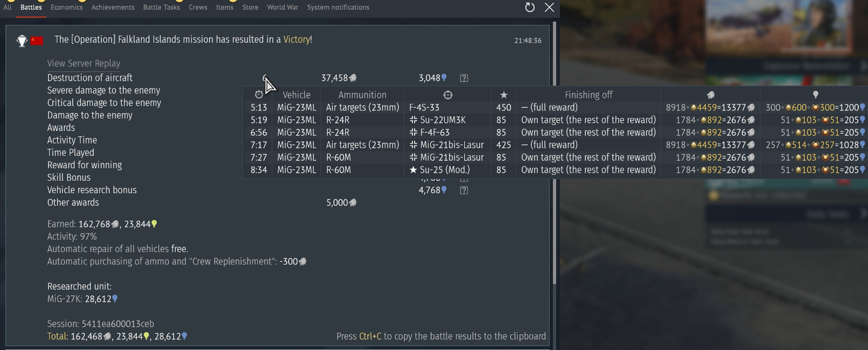Click the Earned totals line
The image size is (868, 350).
(x=102, y=224)
